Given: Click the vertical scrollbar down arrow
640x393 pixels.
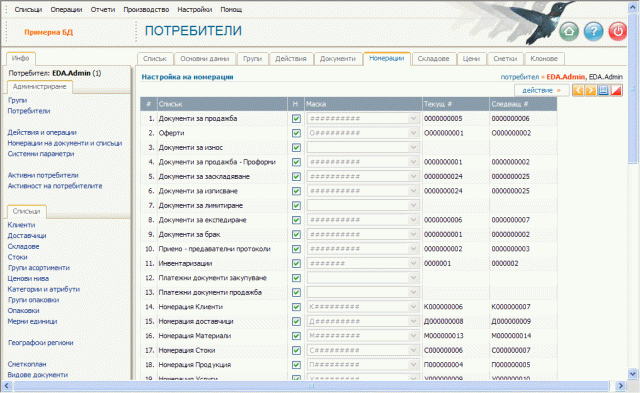Looking at the screenshot, I should tap(633, 373).
